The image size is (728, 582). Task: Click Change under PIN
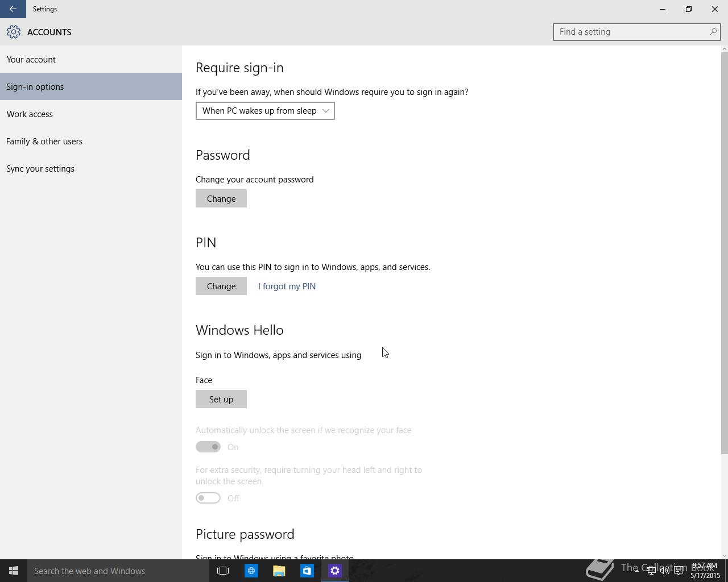pyautogui.click(x=221, y=286)
